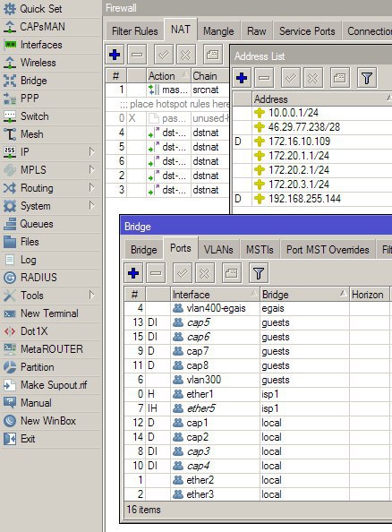Enable bridge port checkmark button

[x=183, y=273]
